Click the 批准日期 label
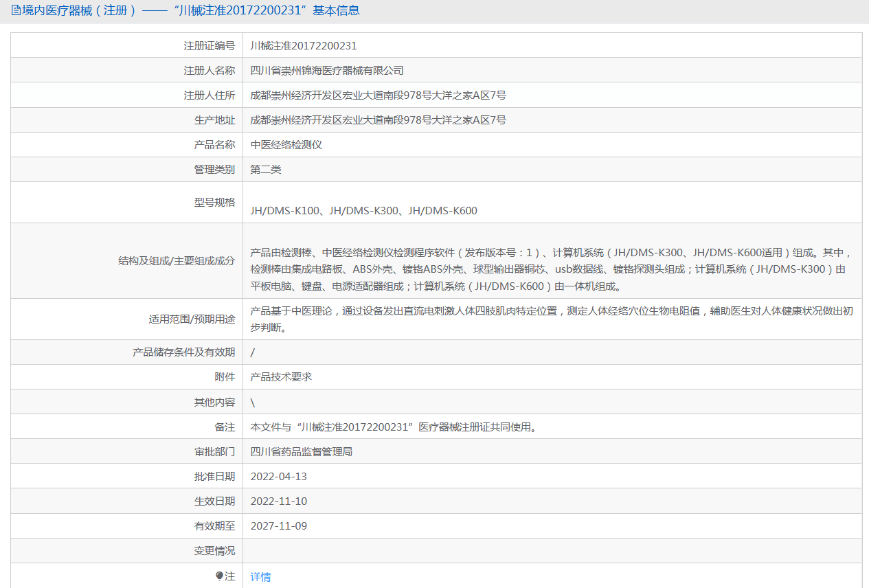The width and height of the screenshot is (869, 588). [214, 476]
